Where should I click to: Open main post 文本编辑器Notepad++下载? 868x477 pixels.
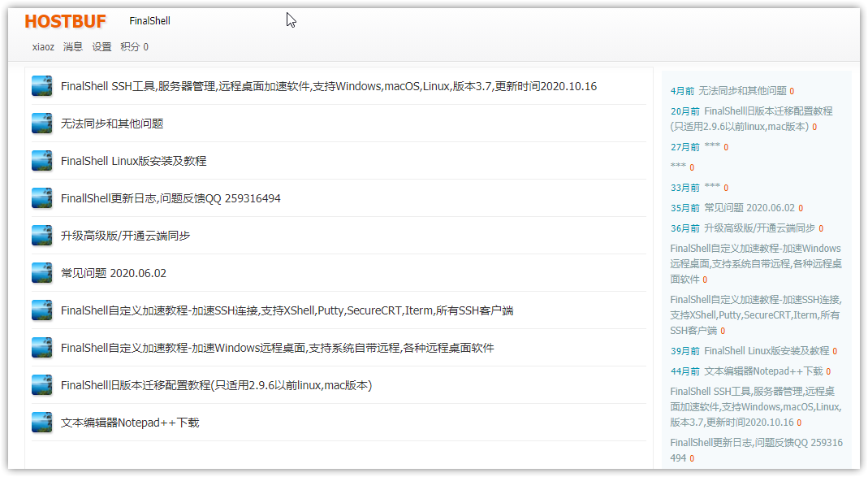(x=130, y=423)
